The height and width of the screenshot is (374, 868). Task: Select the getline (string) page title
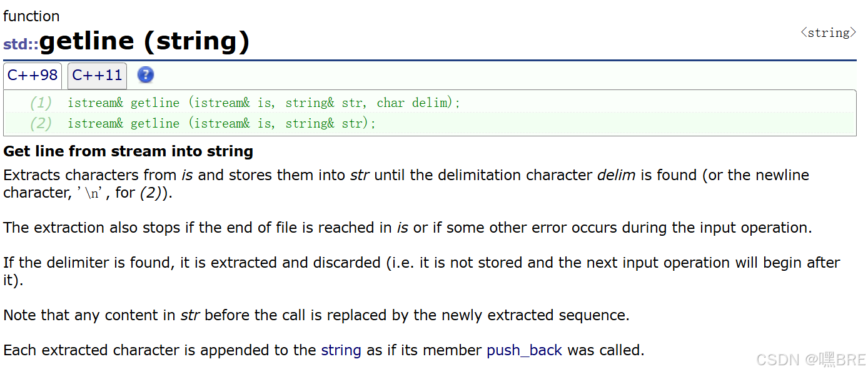click(x=144, y=40)
